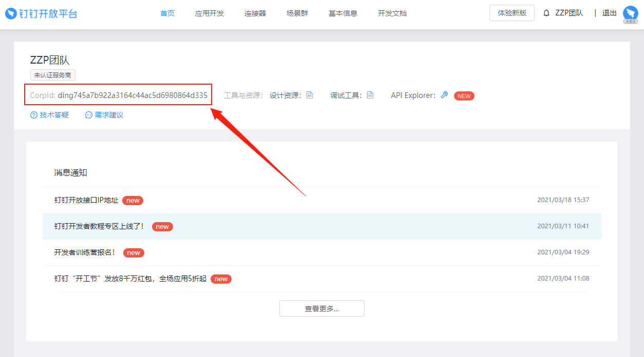
Task: Click the 需求建议 chat bubble icon
Action: coord(88,114)
